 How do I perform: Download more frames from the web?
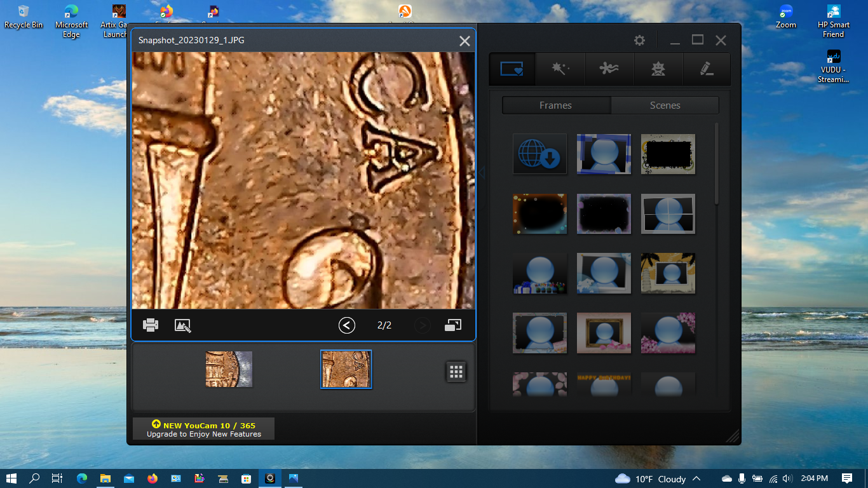[x=539, y=154]
